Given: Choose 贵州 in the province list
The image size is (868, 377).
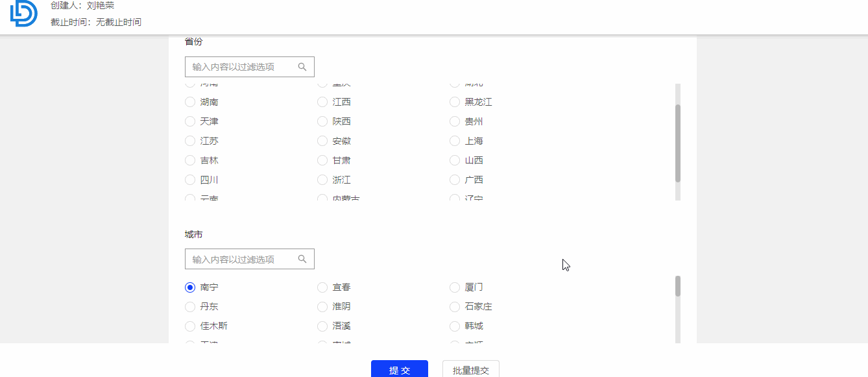Looking at the screenshot, I should (455, 121).
